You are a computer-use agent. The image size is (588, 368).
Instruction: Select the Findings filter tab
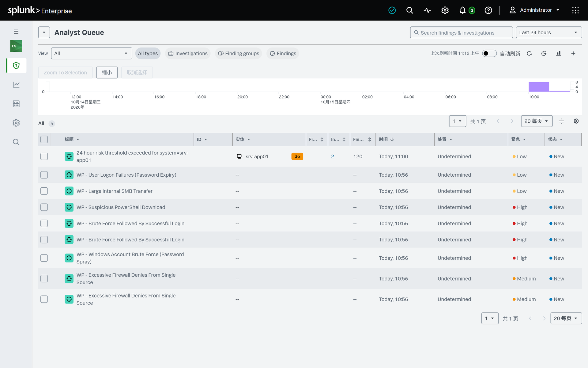coord(283,53)
